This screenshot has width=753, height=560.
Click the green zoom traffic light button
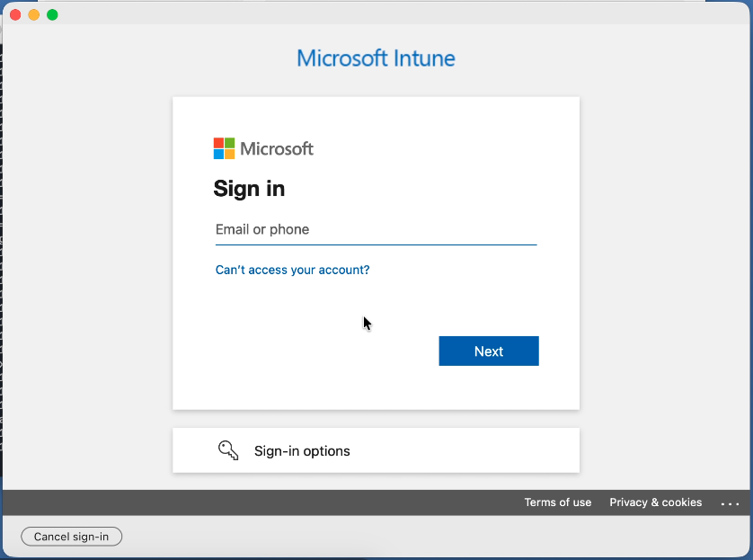52,14
